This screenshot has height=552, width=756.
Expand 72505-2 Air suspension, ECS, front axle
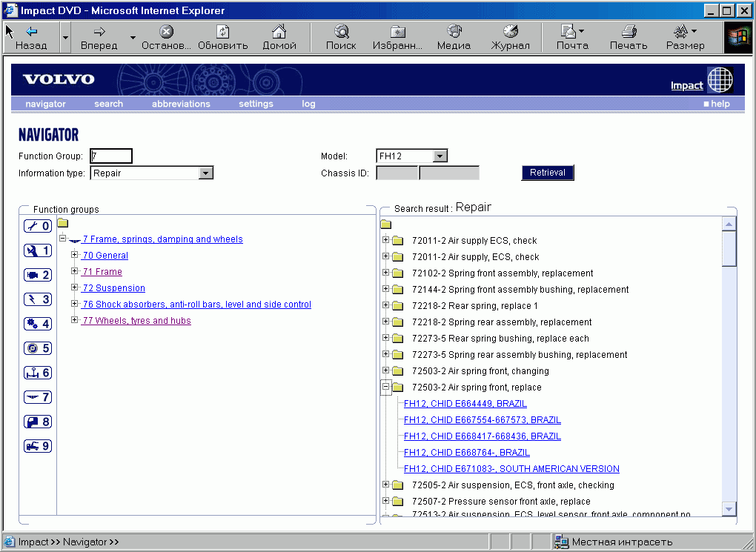point(385,485)
